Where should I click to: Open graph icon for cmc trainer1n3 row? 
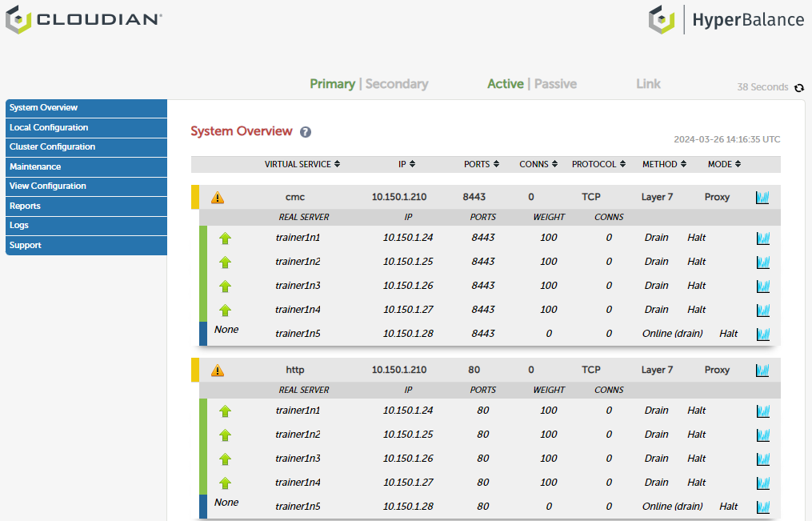pos(763,286)
